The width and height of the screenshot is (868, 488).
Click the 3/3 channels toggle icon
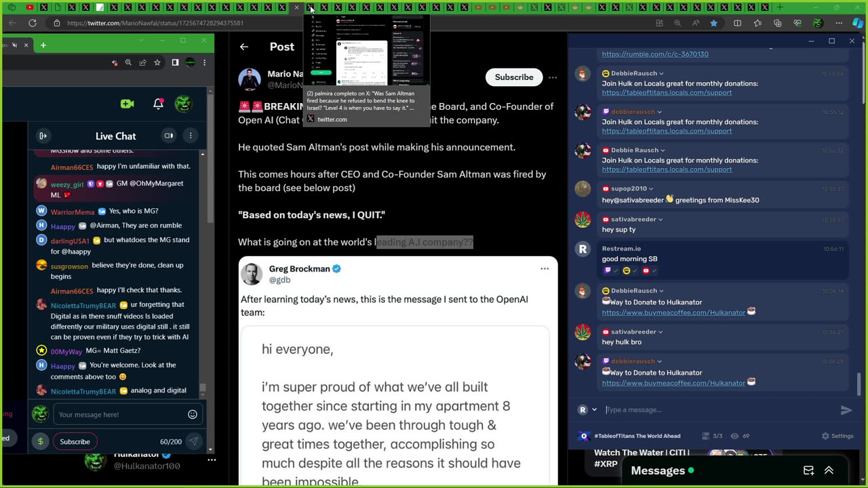point(706,436)
